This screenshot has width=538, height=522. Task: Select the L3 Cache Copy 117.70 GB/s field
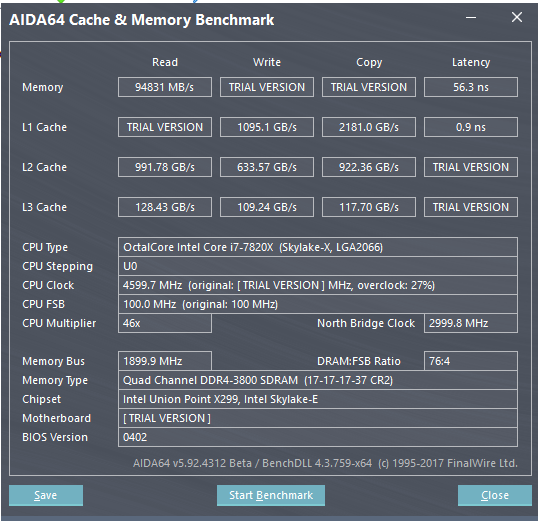369,207
